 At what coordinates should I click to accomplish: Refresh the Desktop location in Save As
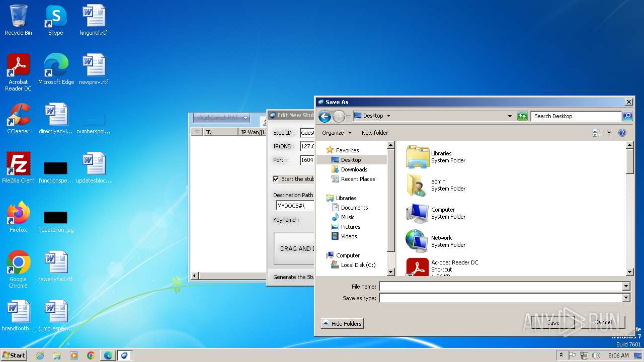point(522,116)
